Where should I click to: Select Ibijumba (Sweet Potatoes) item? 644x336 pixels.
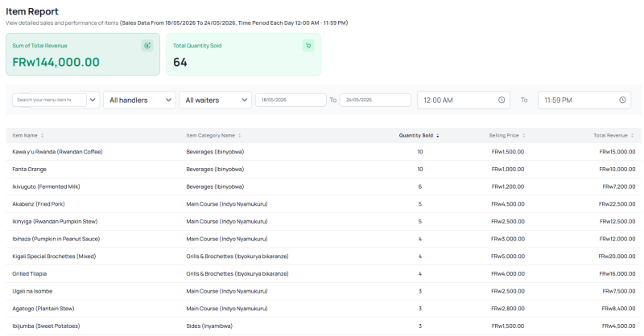pyautogui.click(x=47, y=326)
